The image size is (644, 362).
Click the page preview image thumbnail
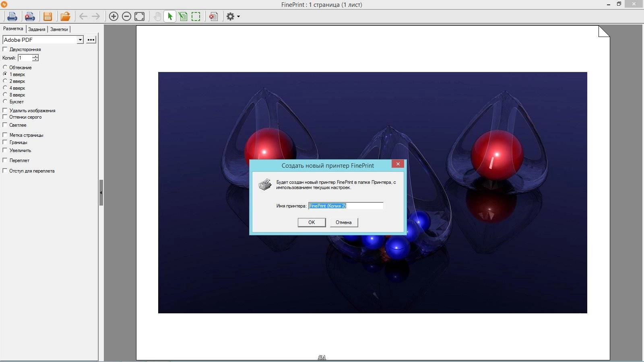372,193
